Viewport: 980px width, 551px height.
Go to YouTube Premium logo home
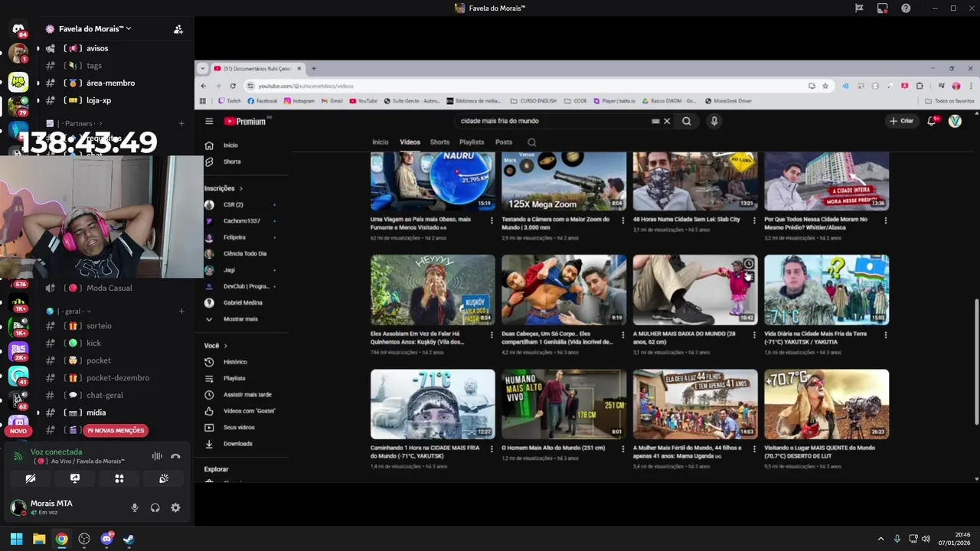pyautogui.click(x=245, y=121)
